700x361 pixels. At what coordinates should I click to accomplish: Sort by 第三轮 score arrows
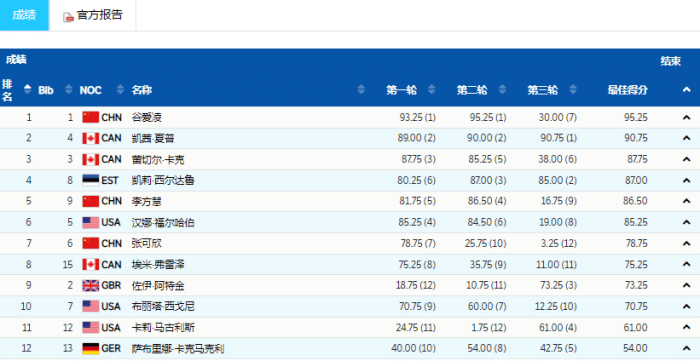(x=572, y=89)
